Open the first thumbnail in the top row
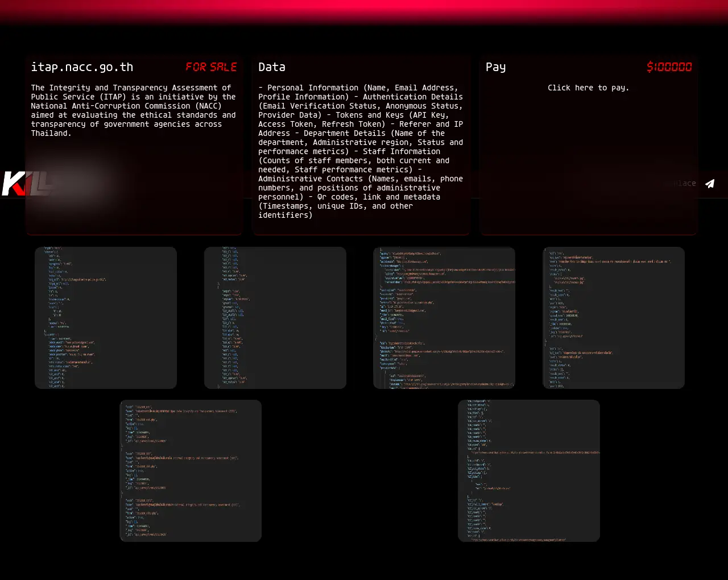The height and width of the screenshot is (580, 728). (x=106, y=318)
